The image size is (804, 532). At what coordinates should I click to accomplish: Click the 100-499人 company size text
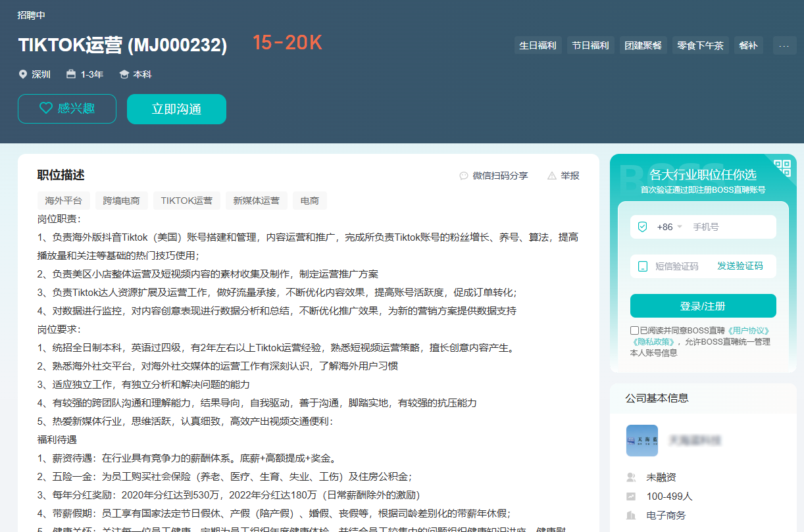[669, 496]
